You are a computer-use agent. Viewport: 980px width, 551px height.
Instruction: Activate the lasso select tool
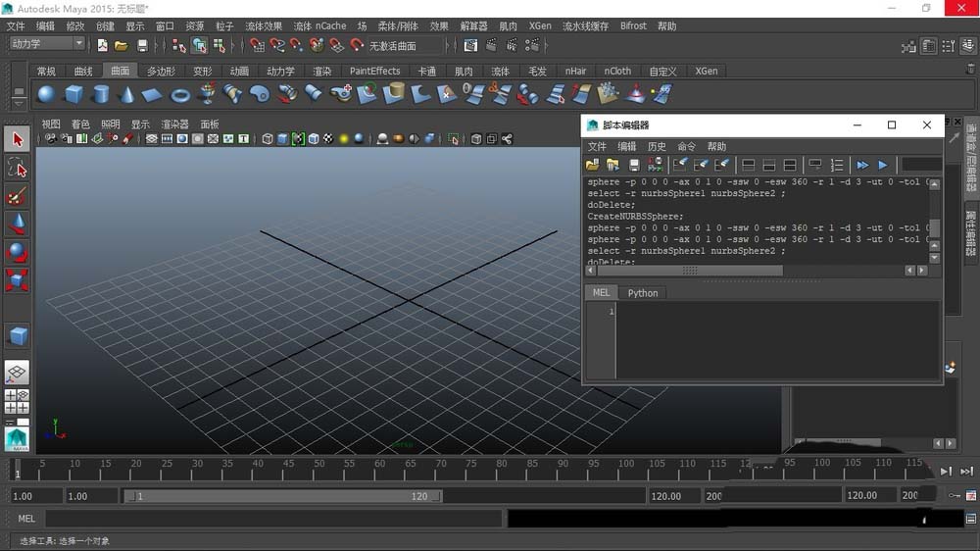point(17,168)
